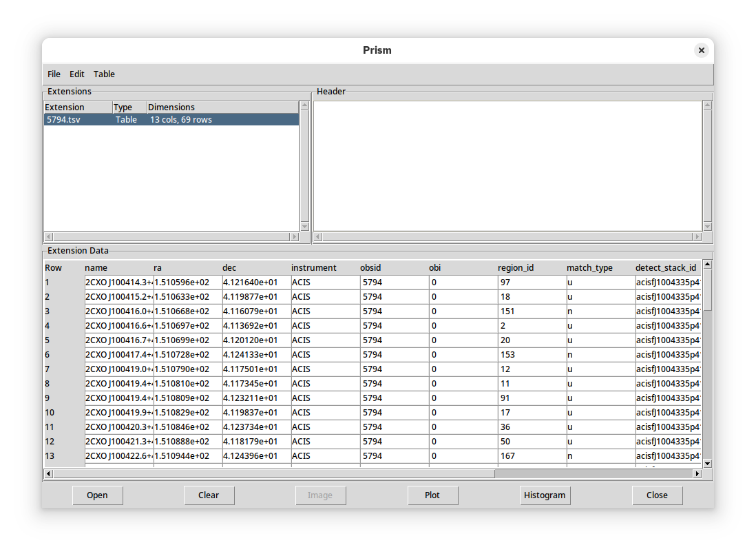Click the instrument column header

tap(326, 268)
